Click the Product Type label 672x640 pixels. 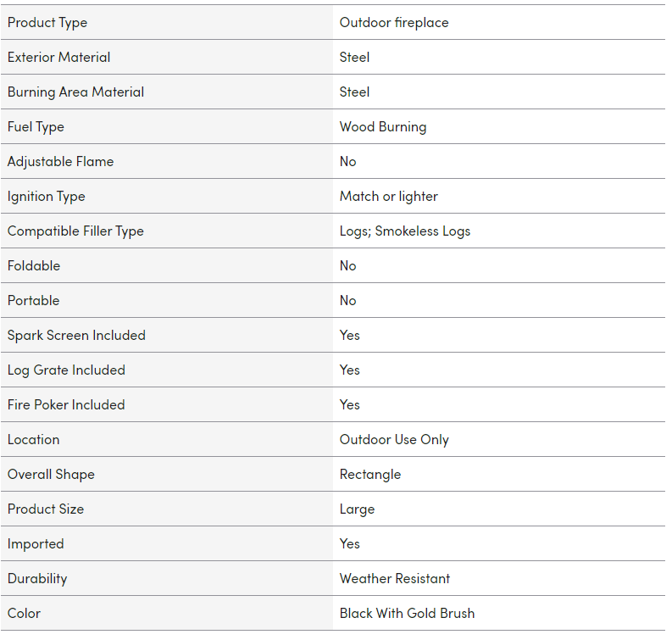pyautogui.click(x=47, y=23)
